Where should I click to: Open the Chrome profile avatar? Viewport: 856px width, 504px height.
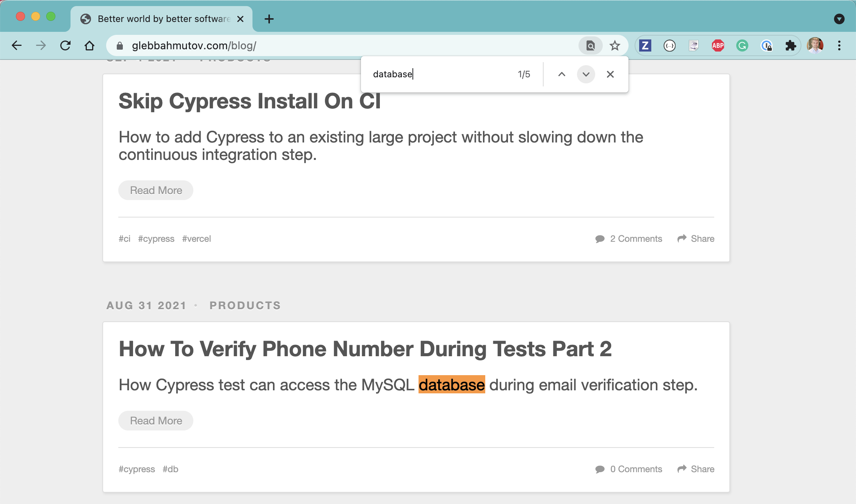(815, 46)
